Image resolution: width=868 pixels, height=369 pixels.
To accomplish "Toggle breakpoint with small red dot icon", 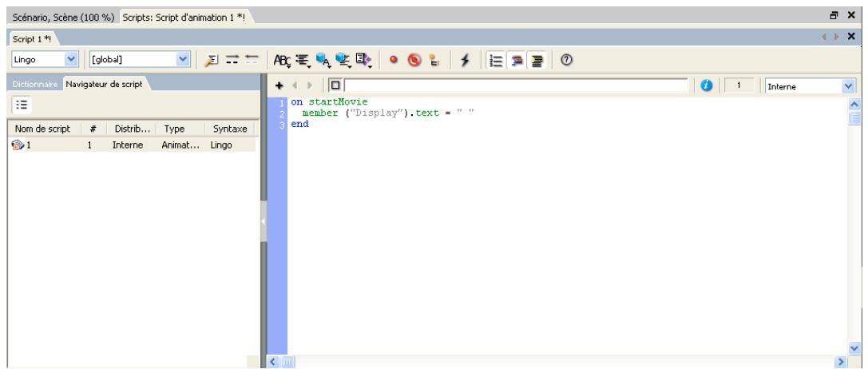I will [394, 60].
